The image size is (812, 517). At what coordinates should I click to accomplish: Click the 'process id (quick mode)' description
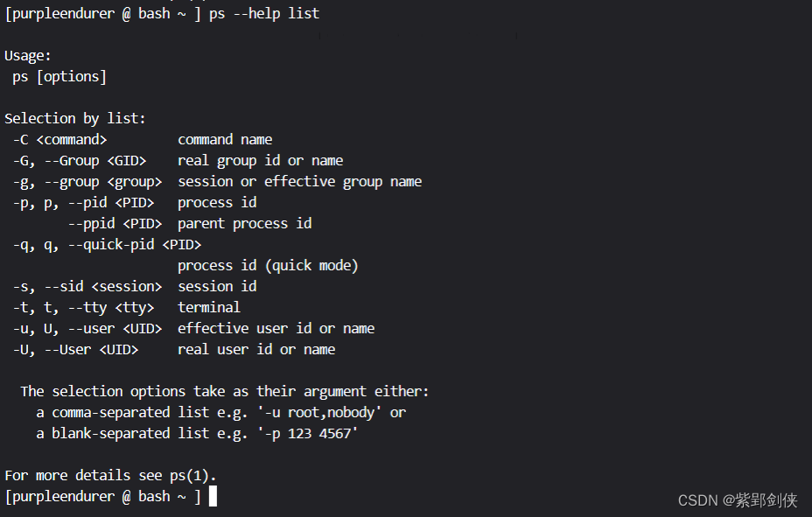[268, 265]
